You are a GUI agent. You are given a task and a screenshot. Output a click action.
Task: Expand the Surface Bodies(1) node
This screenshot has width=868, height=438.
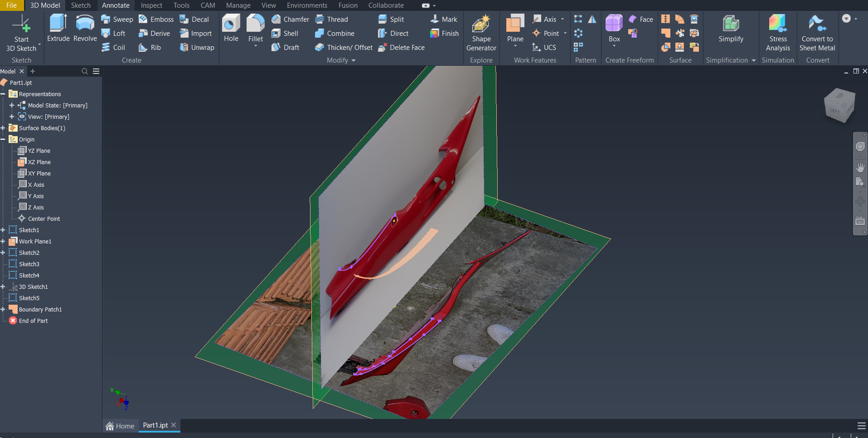coord(3,128)
